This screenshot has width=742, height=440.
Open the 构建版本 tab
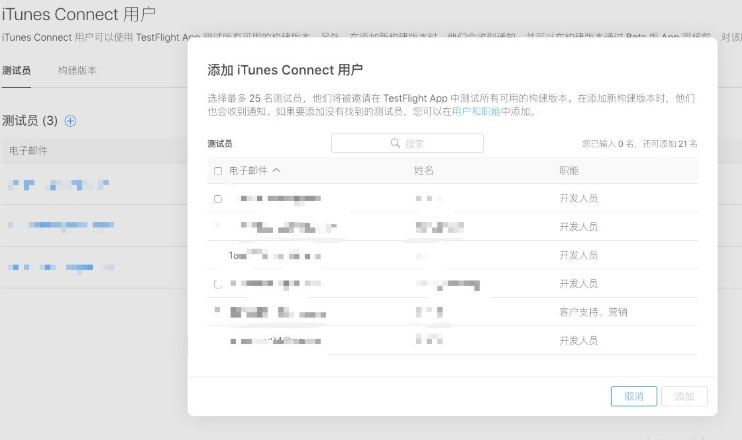click(77, 70)
